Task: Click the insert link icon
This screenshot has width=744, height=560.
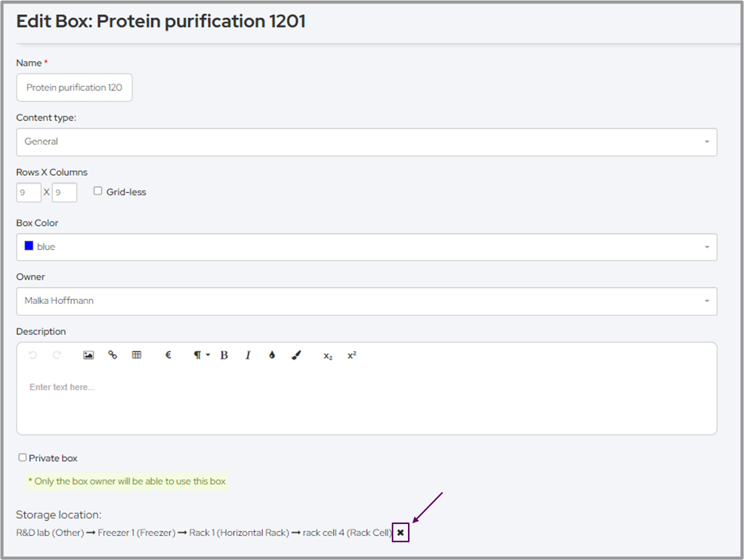Action: [113, 355]
